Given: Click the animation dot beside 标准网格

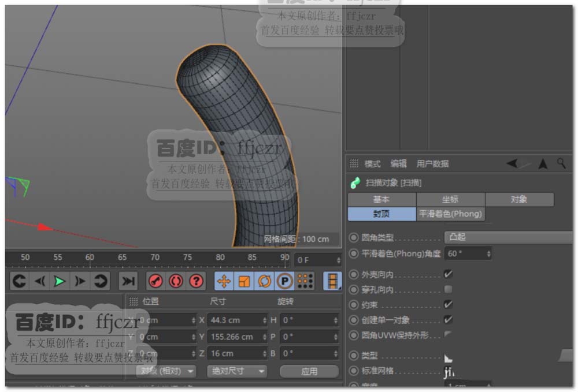Looking at the screenshot, I should (x=354, y=371).
